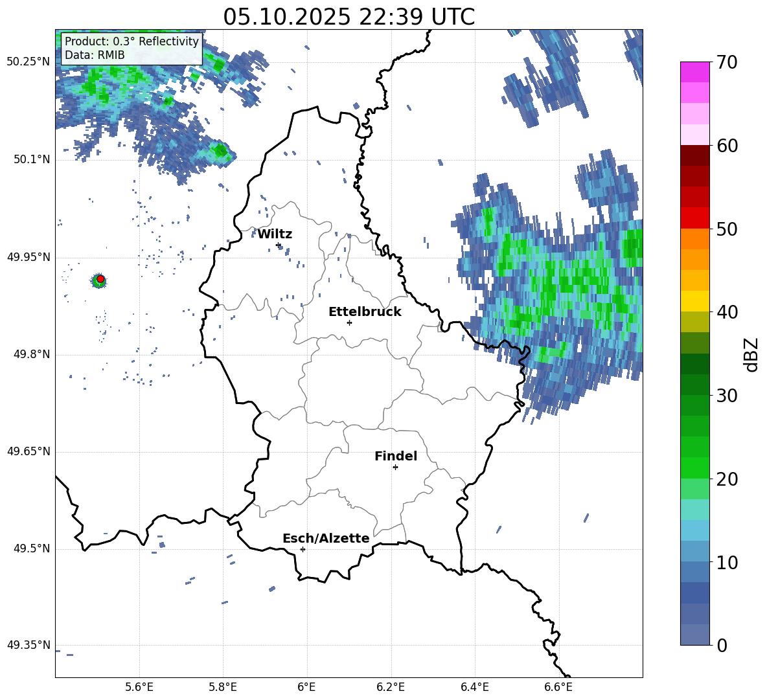Click the colorbar tick label 40
The image size is (767, 700).
pyautogui.click(x=727, y=312)
